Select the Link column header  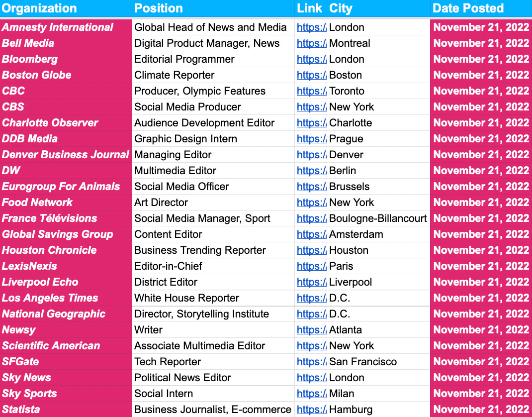310,8
